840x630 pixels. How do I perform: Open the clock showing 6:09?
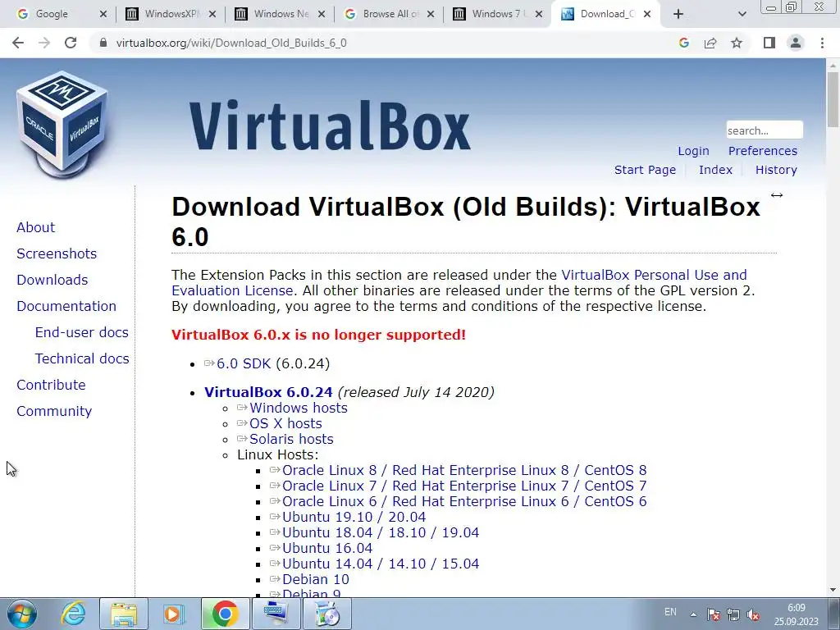(796, 614)
